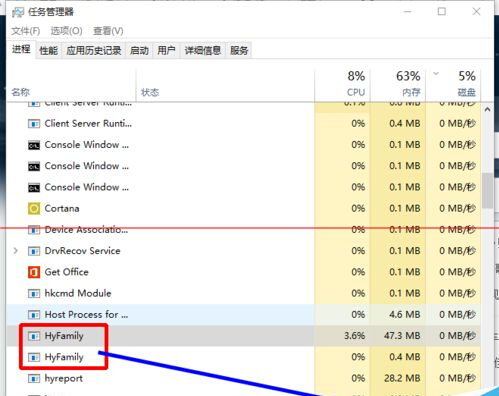The height and width of the screenshot is (396, 499).
Task: Click the scrollbar up arrow
Action: coord(487,109)
